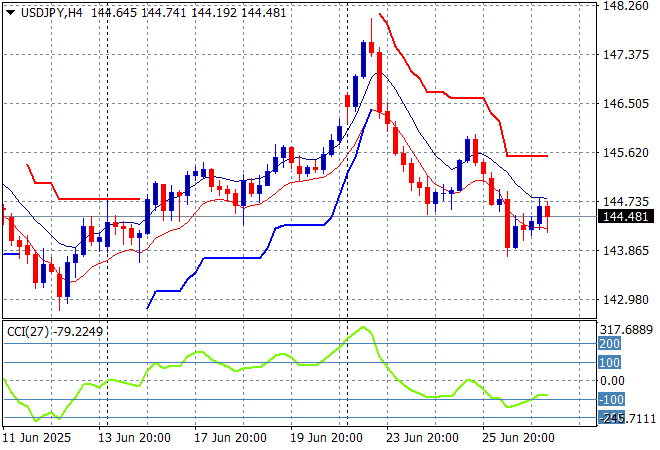660x450 pixels.
Task: Select the CCI(27) indicator label
Action: (x=28, y=332)
